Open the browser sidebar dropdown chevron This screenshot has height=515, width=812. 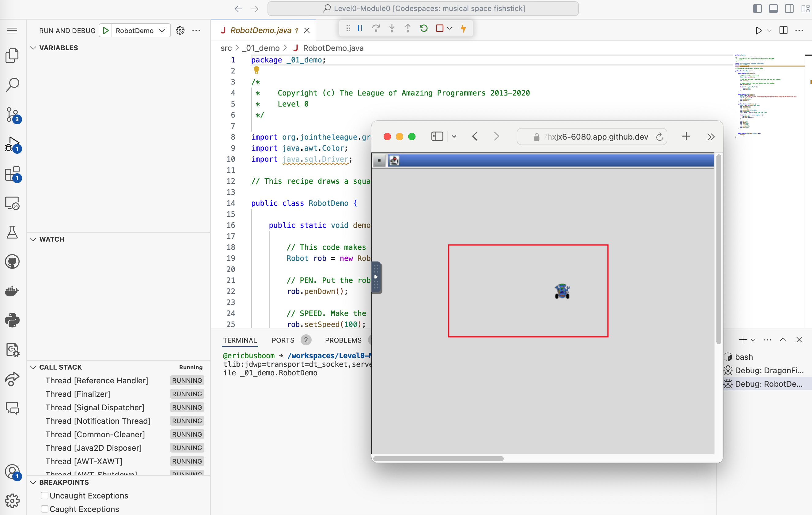click(x=454, y=137)
